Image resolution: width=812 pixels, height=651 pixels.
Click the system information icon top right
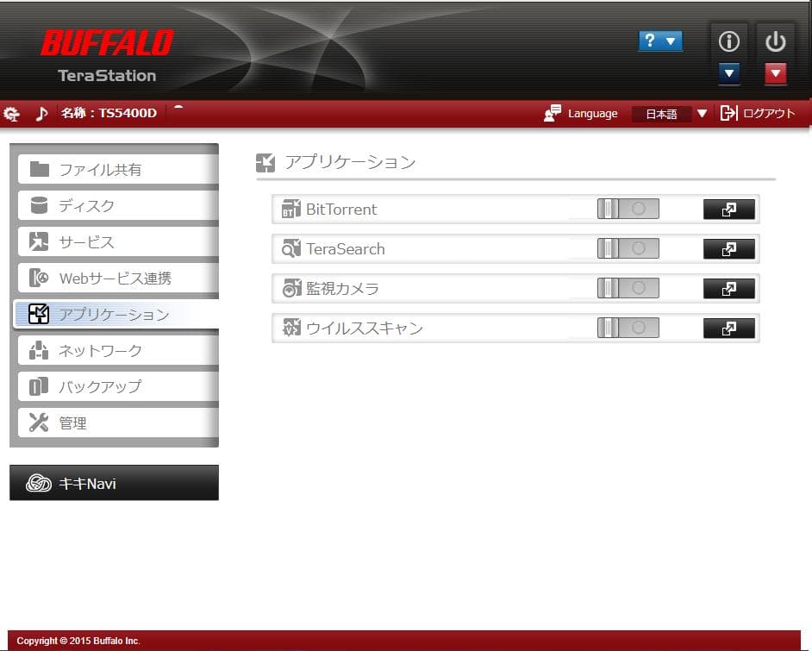[x=728, y=41]
